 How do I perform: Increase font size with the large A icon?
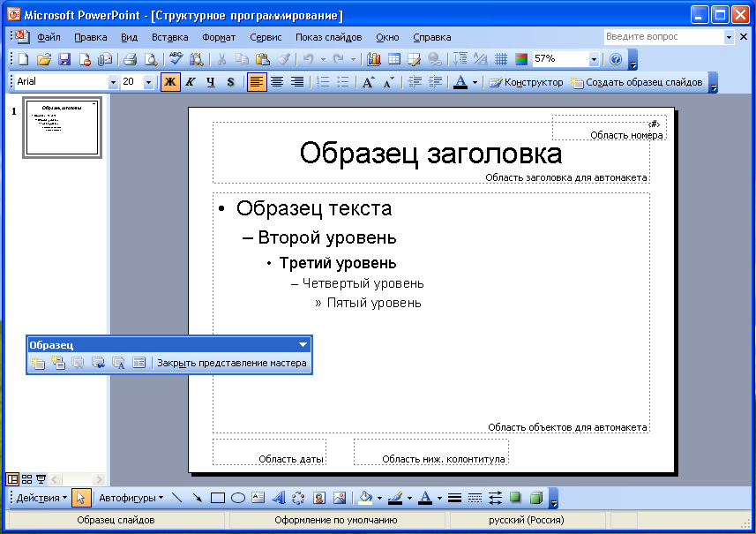369,82
